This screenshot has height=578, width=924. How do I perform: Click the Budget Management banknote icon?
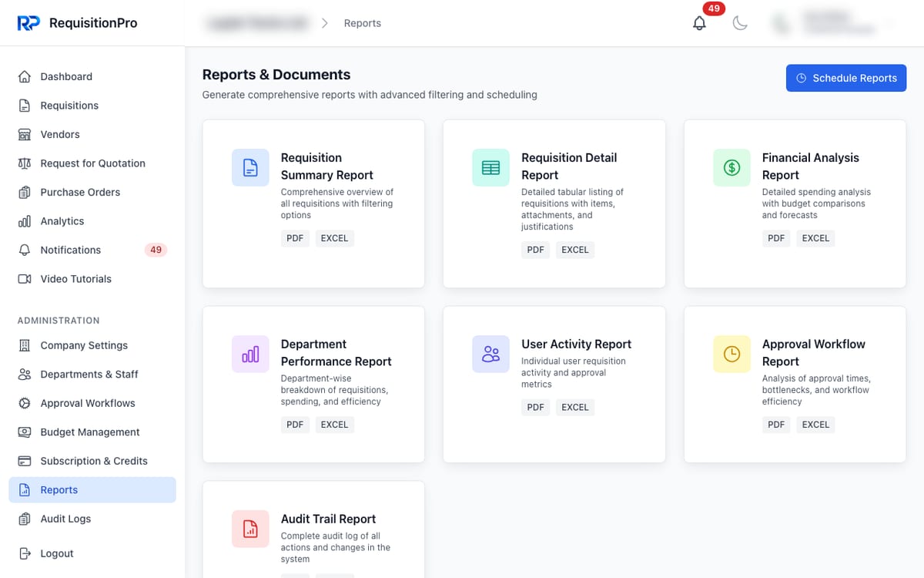click(25, 432)
